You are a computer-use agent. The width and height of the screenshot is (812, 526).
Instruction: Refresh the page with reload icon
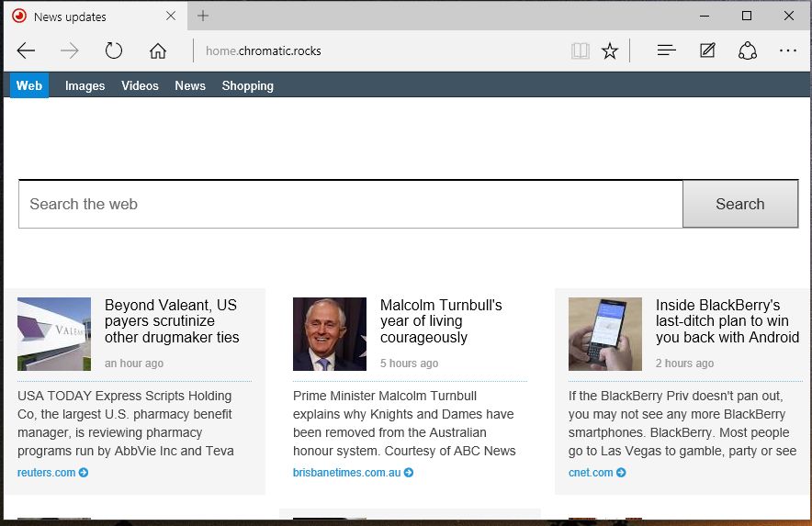[113, 50]
